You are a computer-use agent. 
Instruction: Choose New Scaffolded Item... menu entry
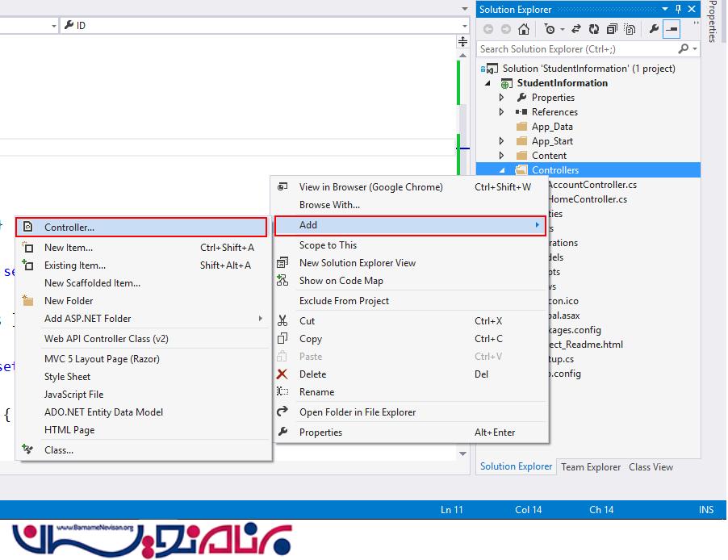pos(92,283)
